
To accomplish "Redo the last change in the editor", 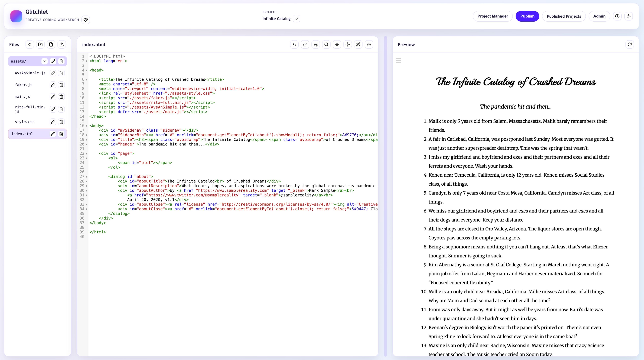I will pos(305,44).
